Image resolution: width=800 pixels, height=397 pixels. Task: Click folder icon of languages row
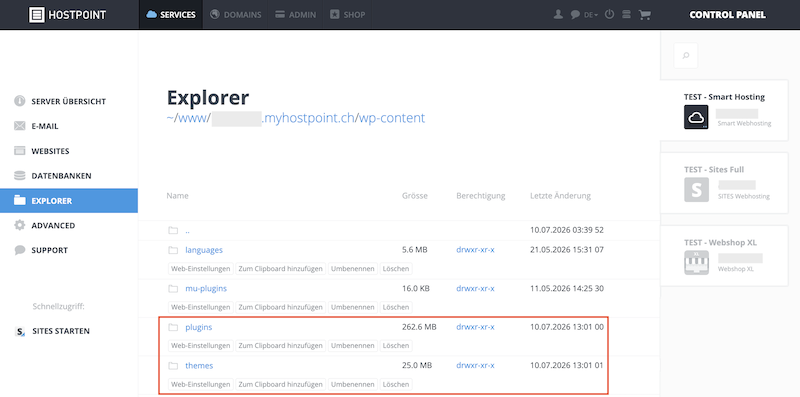tap(173, 250)
